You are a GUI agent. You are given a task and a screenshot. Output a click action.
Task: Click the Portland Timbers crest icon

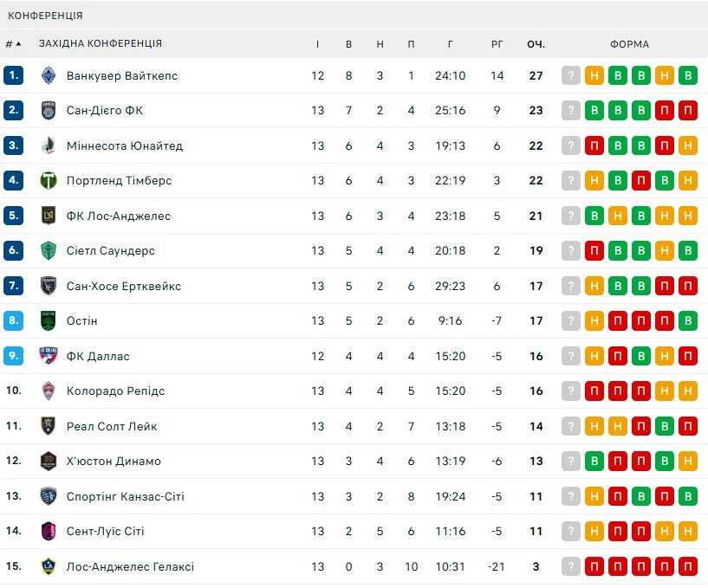tap(49, 181)
